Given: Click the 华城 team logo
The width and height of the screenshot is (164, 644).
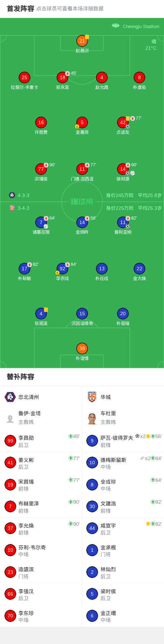Looking at the screenshot, I should tap(92, 397).
